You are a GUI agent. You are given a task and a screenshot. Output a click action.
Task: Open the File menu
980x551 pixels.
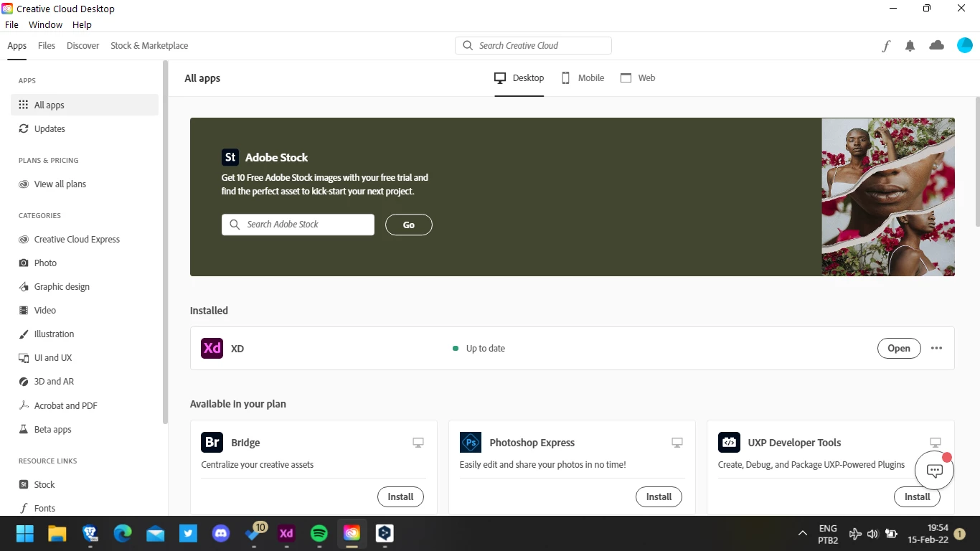point(11,24)
